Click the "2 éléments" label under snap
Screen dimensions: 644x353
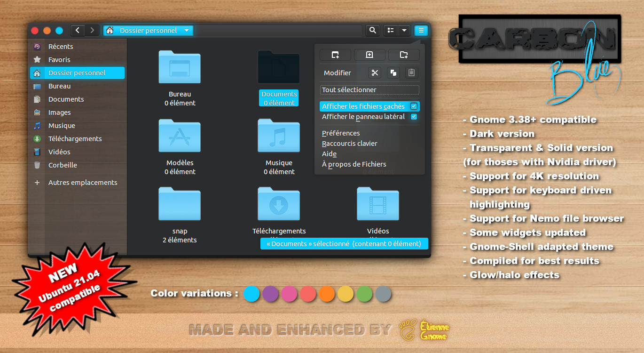click(x=180, y=240)
